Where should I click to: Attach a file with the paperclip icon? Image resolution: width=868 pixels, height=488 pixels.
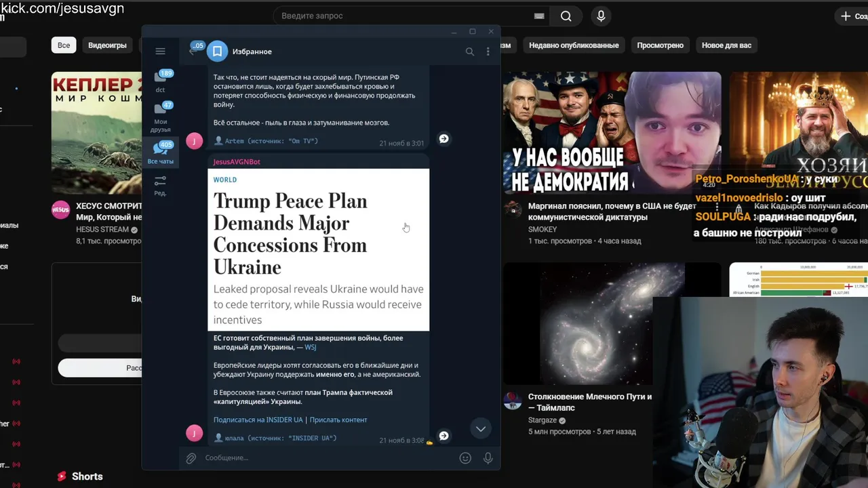click(x=191, y=458)
